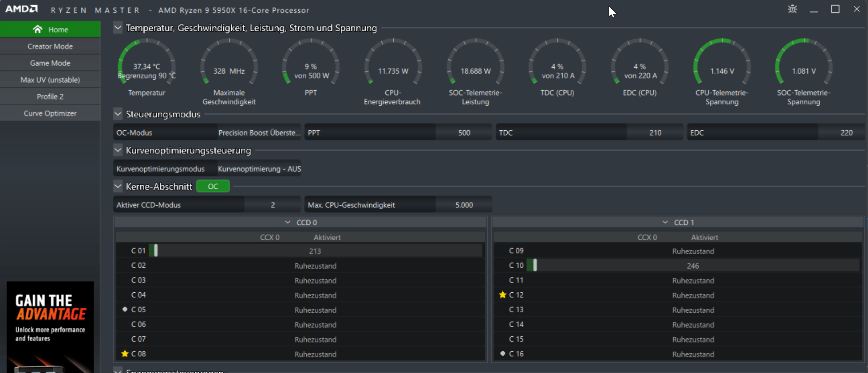Image resolution: width=868 pixels, height=373 pixels.
Task: Open the Curve Optimizer tab
Action: 50,113
